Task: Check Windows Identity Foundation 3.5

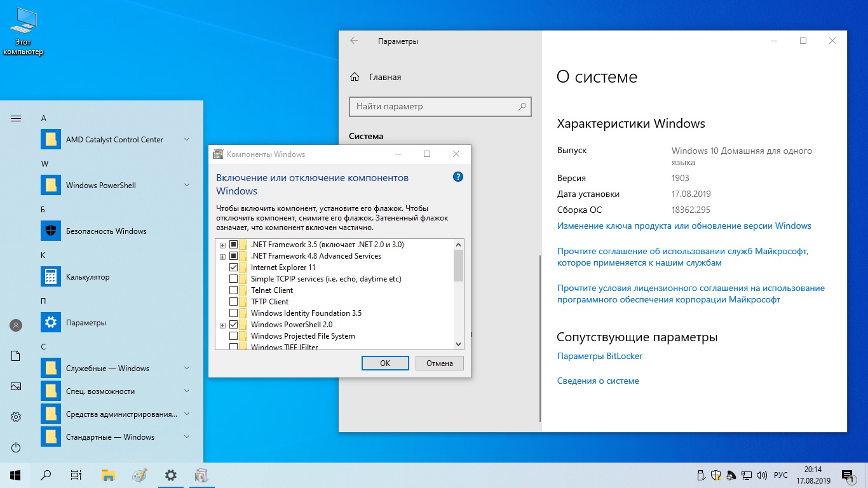Action: [x=233, y=313]
